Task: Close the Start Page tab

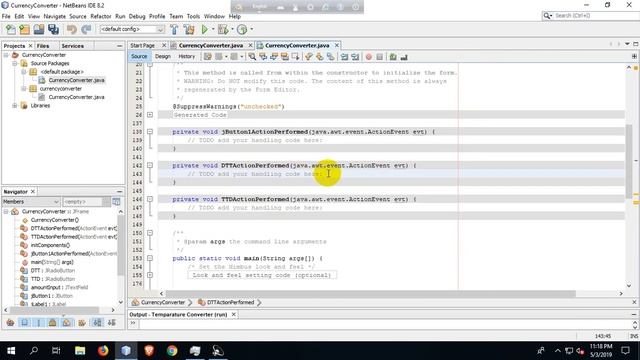Action: [164, 45]
